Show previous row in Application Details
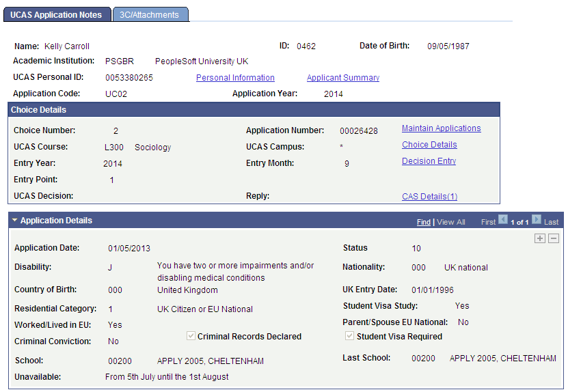The width and height of the screenshot is (581, 392). coord(503,219)
